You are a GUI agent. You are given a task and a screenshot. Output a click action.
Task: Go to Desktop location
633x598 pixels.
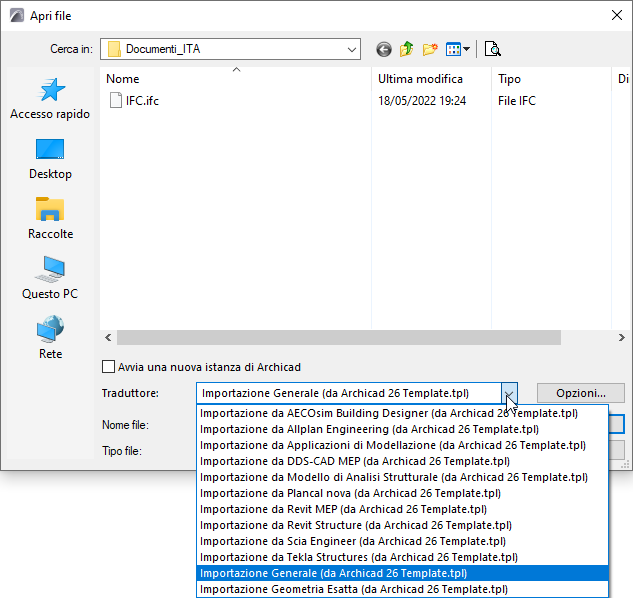coord(50,159)
